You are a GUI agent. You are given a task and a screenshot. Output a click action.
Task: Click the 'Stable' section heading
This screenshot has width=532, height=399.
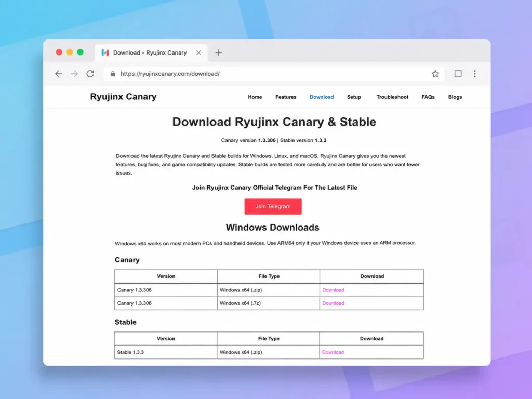pyautogui.click(x=125, y=322)
